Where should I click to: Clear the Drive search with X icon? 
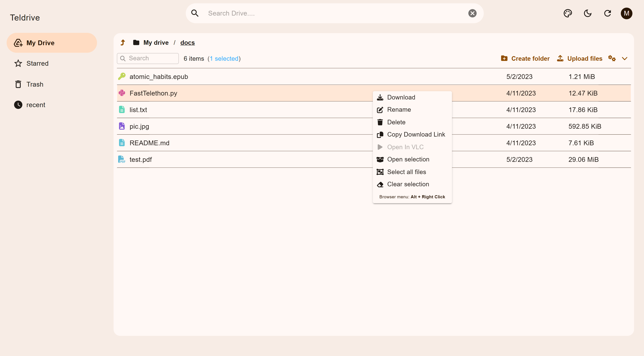[x=472, y=13]
